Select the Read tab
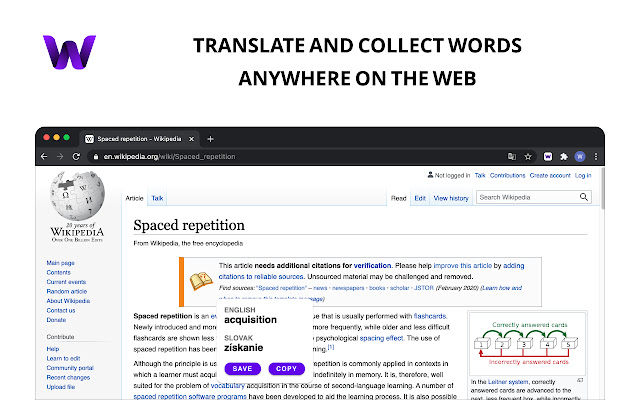The width and height of the screenshot is (640, 400). (398, 198)
